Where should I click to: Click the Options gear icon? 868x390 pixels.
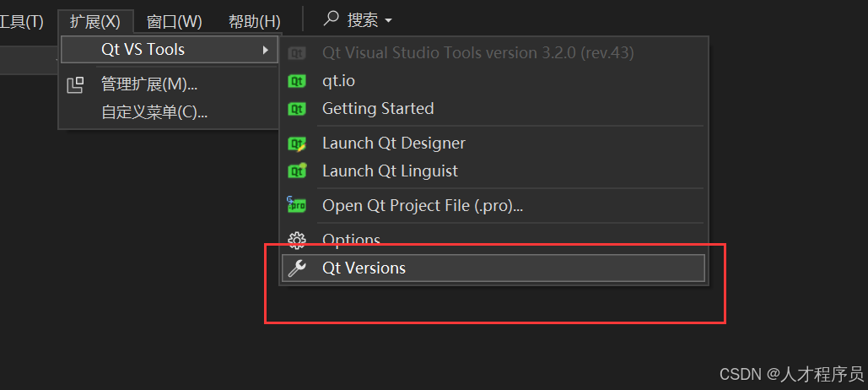(297, 241)
